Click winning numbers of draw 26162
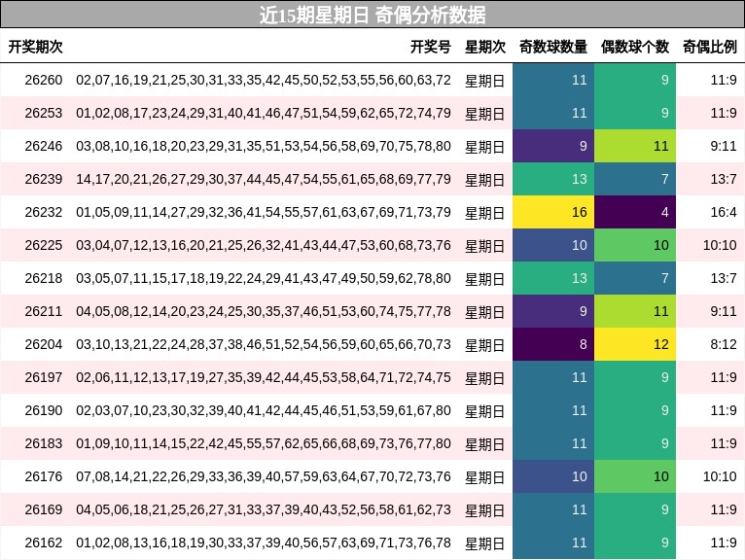Image resolution: width=745 pixels, height=560 pixels. [264, 542]
